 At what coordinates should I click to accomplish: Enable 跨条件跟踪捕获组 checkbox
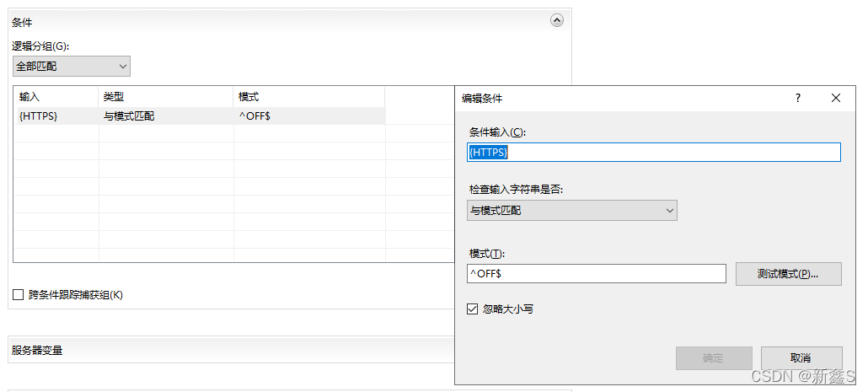tap(19, 295)
